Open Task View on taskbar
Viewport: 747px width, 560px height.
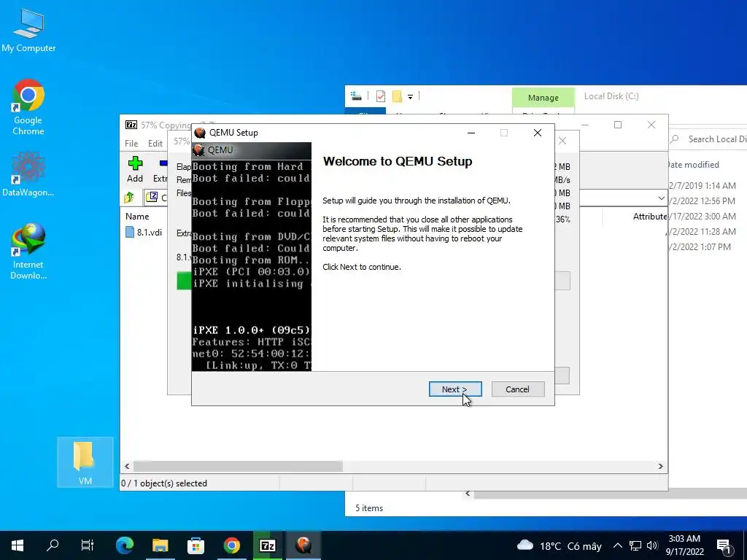tap(88, 545)
